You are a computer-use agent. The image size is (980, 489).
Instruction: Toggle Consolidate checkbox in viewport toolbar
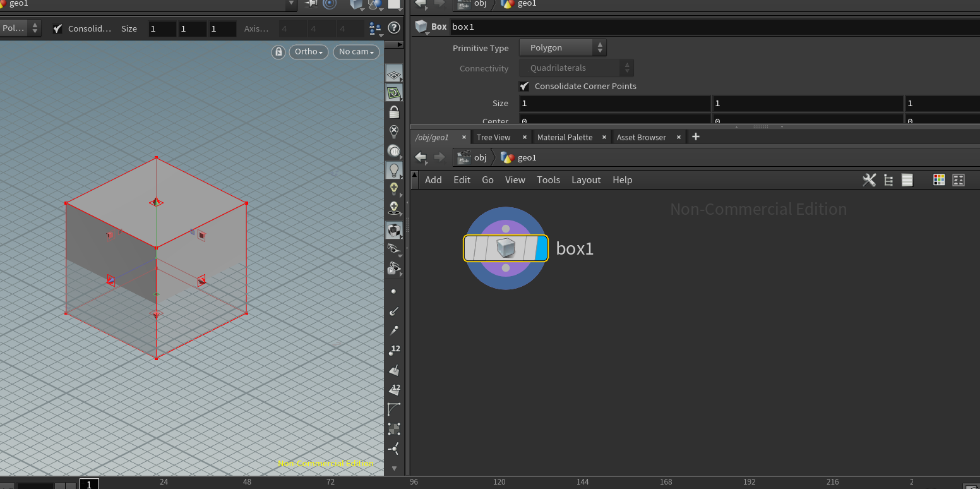click(57, 28)
